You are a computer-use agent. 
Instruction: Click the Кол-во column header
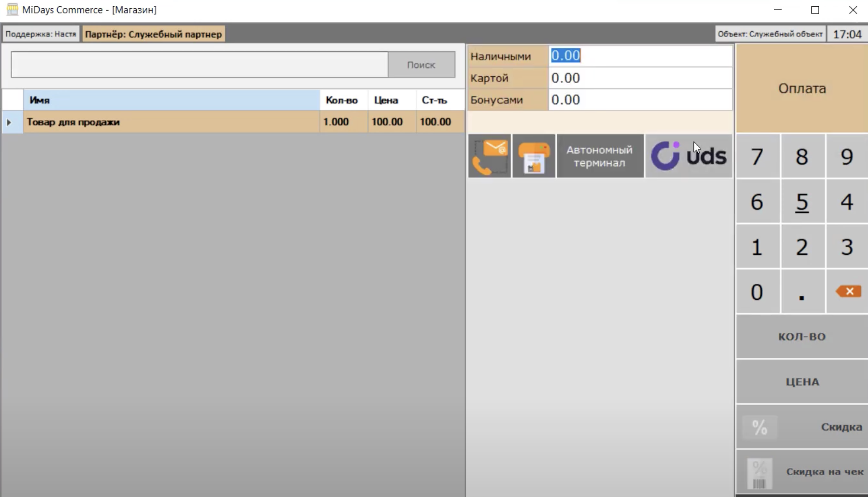click(344, 100)
